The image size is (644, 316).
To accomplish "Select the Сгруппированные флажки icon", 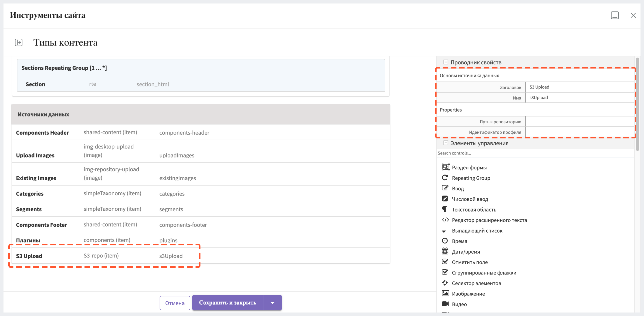I will tap(445, 272).
